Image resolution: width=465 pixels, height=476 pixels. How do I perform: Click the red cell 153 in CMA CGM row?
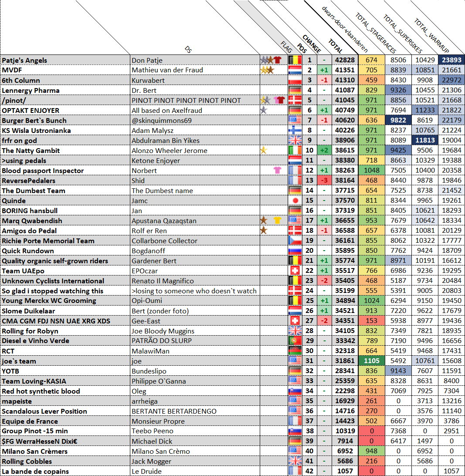coord(371,320)
